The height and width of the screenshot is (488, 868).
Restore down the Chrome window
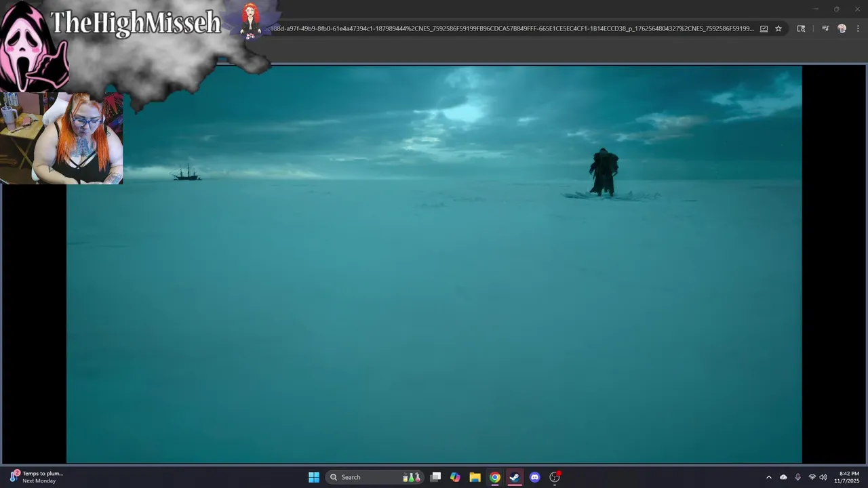coord(836,9)
